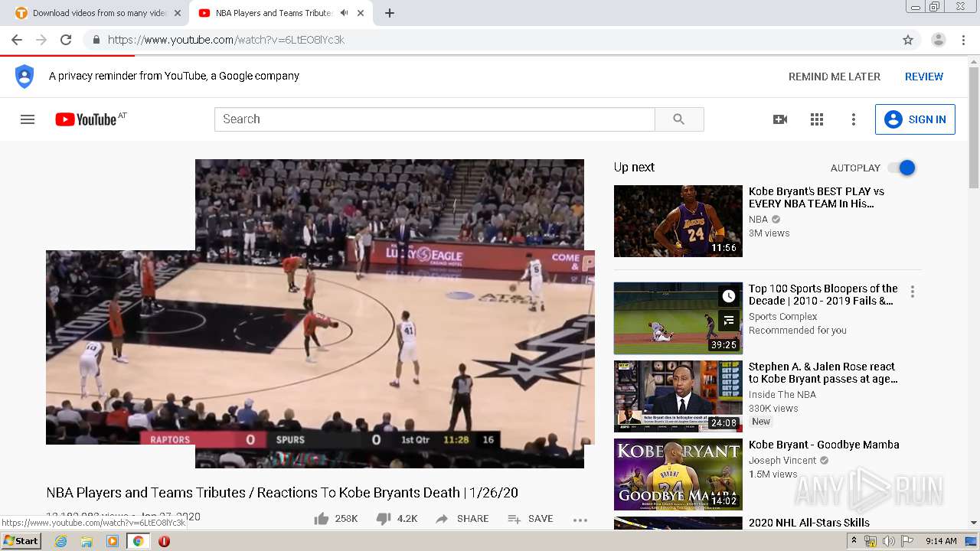Open more actions ellipsis under video
The image size is (980, 551).
(x=580, y=520)
